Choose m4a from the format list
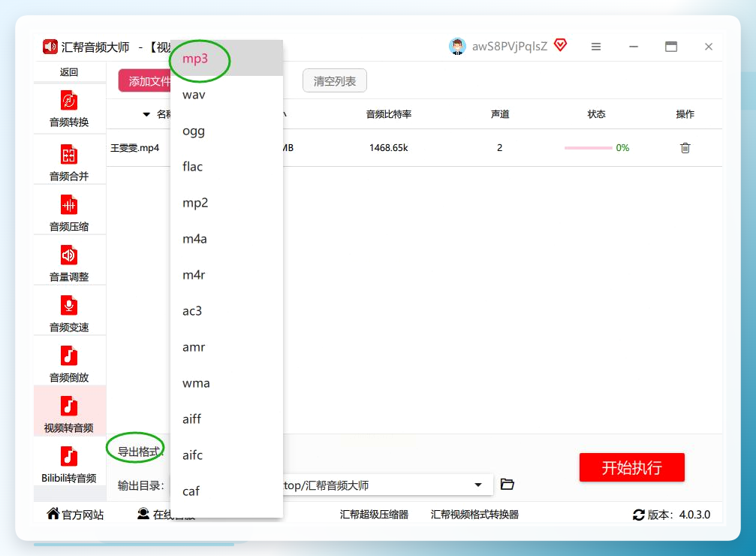The image size is (756, 556). pyautogui.click(x=227, y=239)
